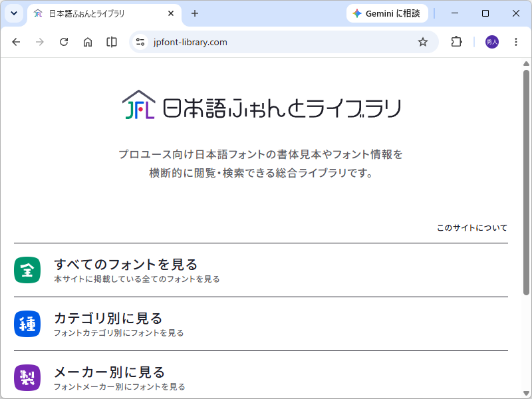Image resolution: width=532 pixels, height=399 pixels.
Task: Click the scrollbar up arrow
Action: click(x=526, y=63)
